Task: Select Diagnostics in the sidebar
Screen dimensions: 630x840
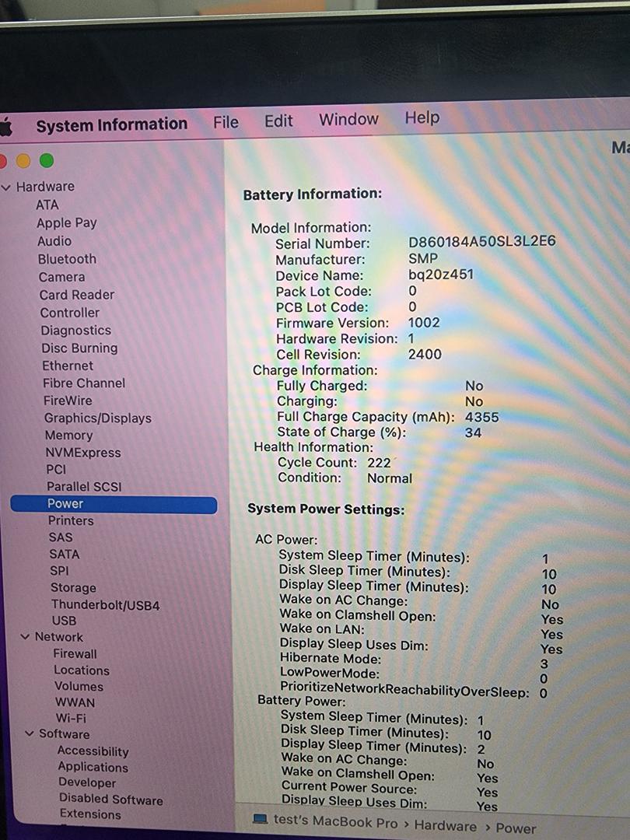Action: point(76,331)
